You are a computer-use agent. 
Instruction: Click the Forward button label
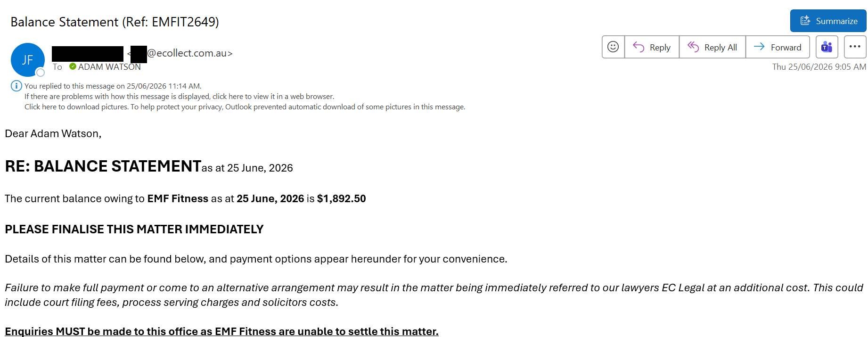tap(786, 47)
